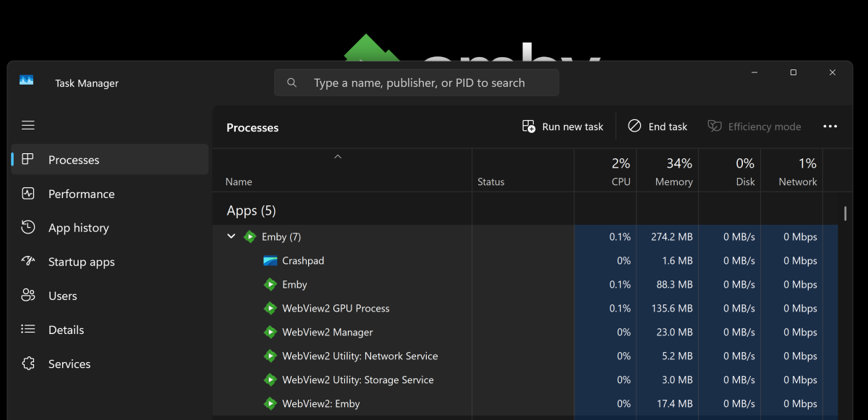Image resolution: width=868 pixels, height=420 pixels.
Task: Open the Services page
Action: point(69,364)
